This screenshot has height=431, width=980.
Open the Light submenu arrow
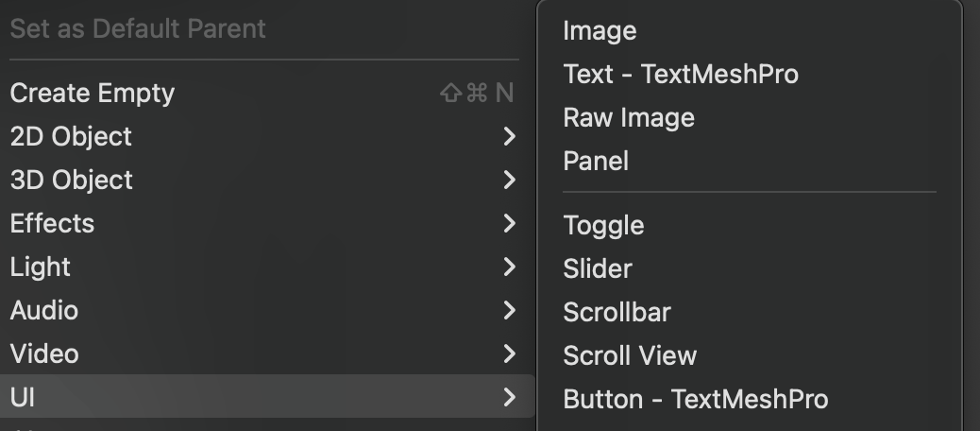coord(510,267)
